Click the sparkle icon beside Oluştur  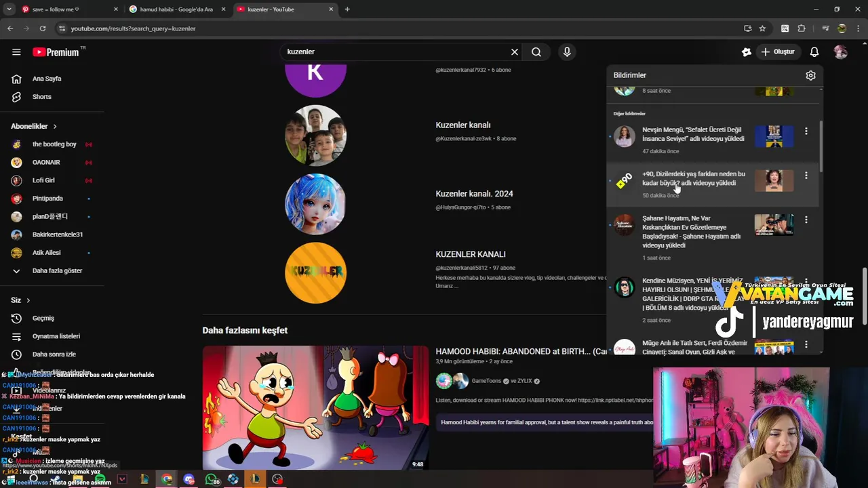pyautogui.click(x=747, y=52)
